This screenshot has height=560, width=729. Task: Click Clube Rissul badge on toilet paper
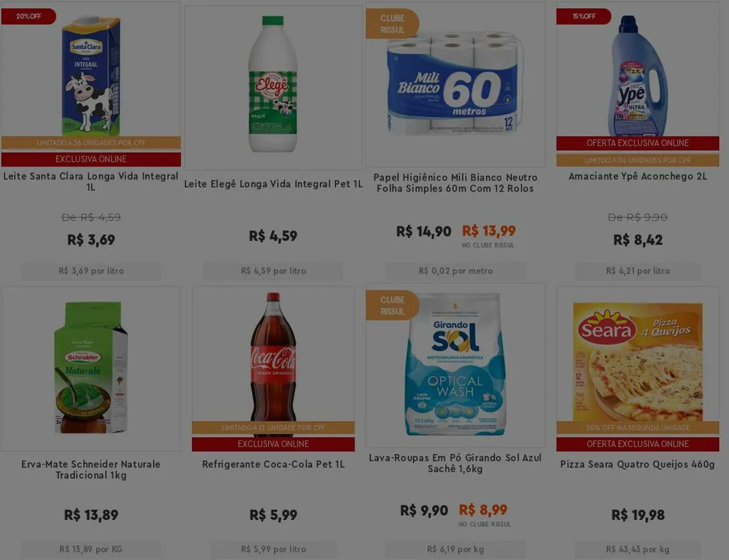(392, 24)
